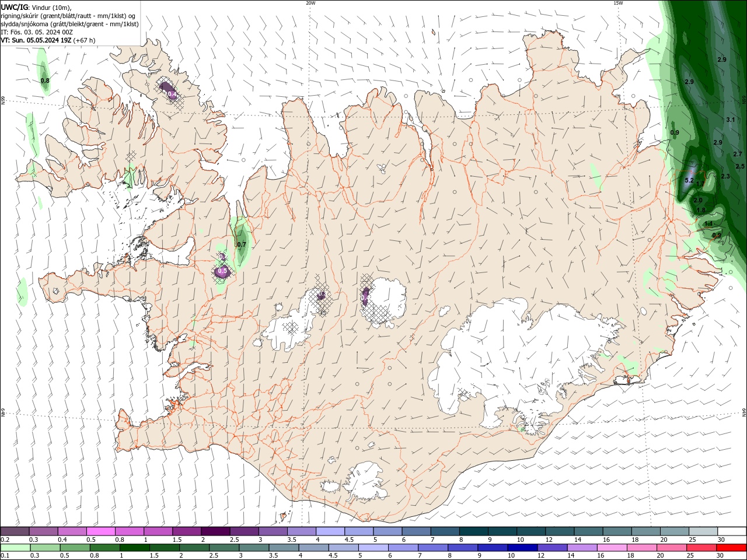Viewport: 747px width, 560px height.
Task: Click the '3.1' precipitation value in the eastern rain band
Action: (x=730, y=120)
